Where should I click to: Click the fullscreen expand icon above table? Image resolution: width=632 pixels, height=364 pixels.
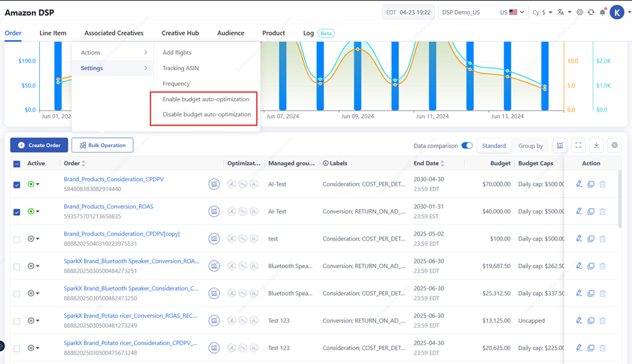(579, 145)
